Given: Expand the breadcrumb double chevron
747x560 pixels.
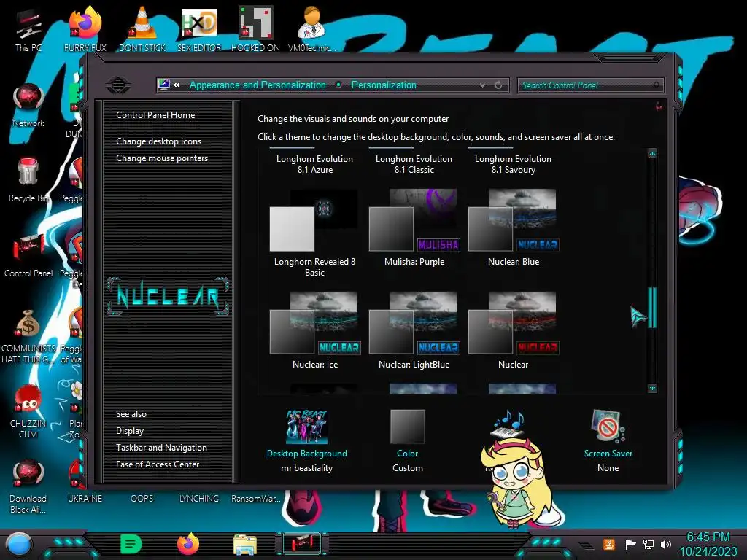Looking at the screenshot, I should pyautogui.click(x=177, y=85).
